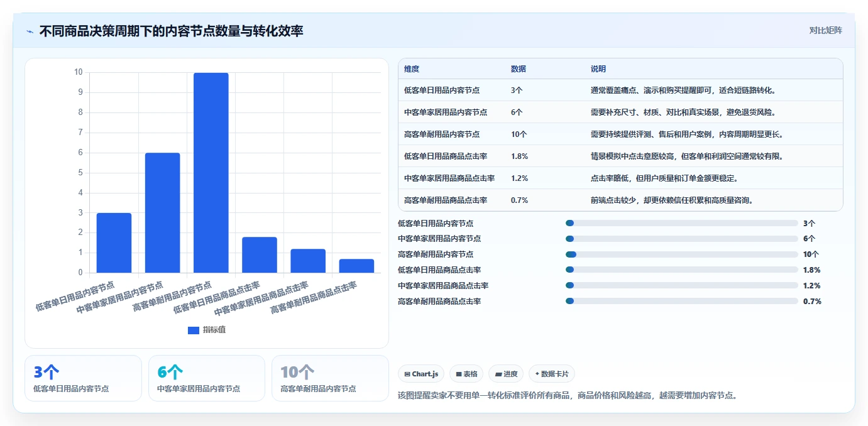Click description starting 前端点击较少
Viewport: 868px width, 426px height.
click(x=673, y=200)
